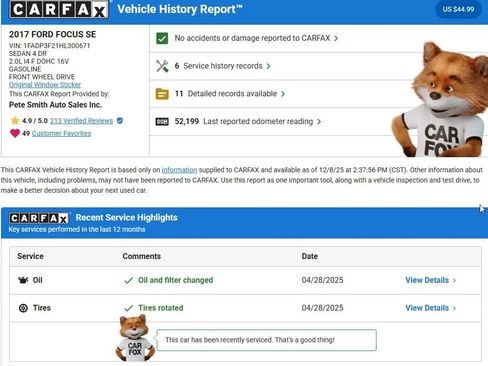
Task: Click the CARFAX logo in Recent Service Highlights
Action: click(39, 218)
